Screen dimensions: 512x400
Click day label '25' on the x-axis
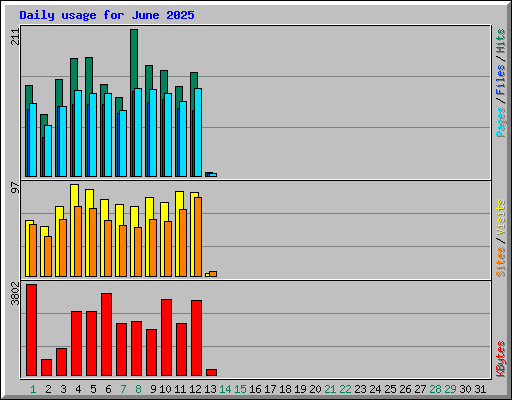[390, 389]
